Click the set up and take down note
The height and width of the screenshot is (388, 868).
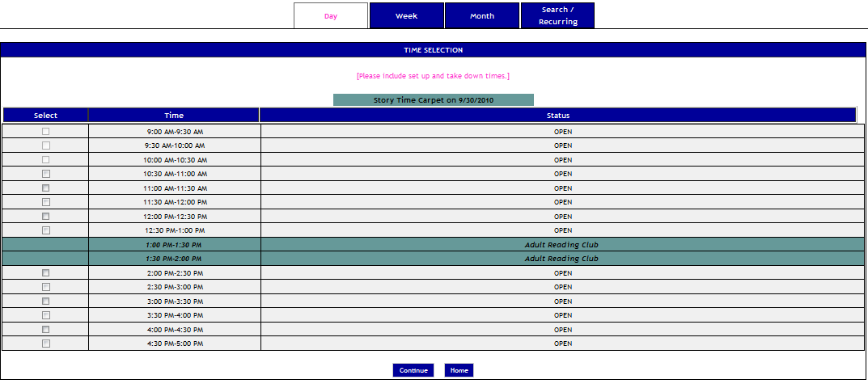point(433,76)
